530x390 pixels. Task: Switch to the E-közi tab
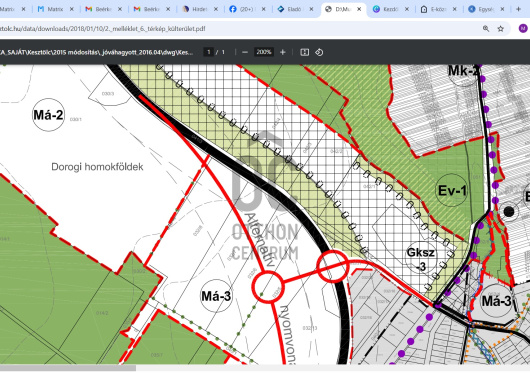(438, 9)
